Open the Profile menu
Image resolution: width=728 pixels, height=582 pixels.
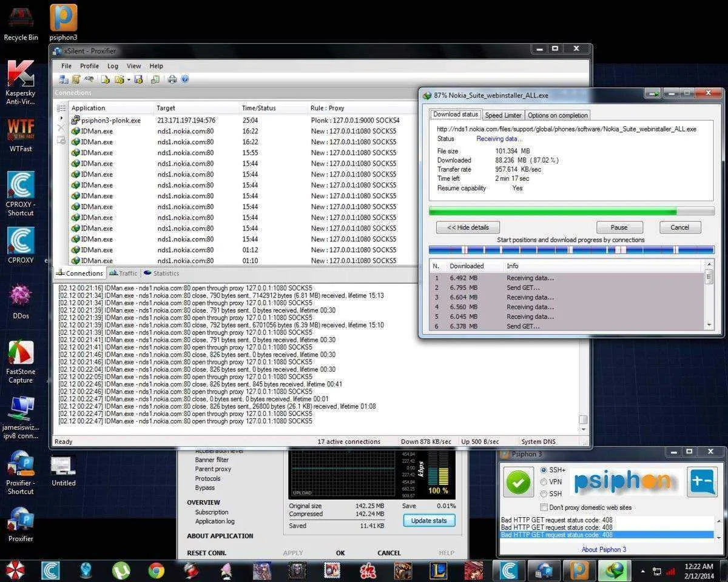tap(89, 66)
